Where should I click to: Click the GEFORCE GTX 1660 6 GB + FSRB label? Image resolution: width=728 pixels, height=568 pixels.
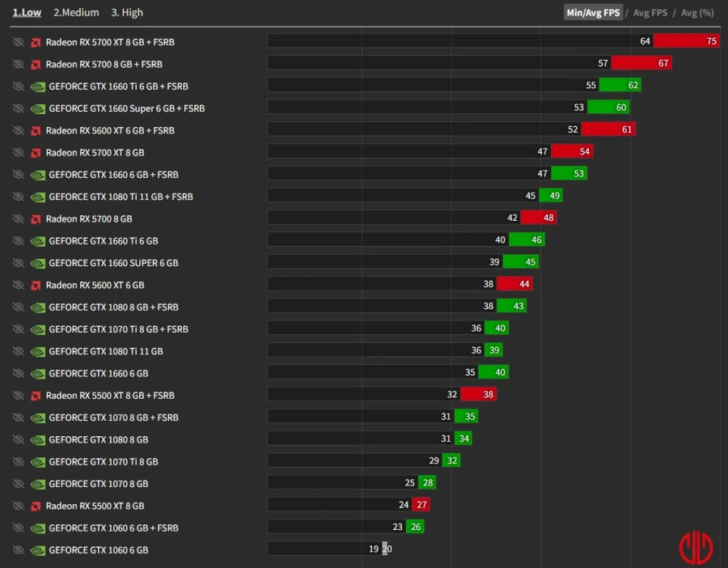pyautogui.click(x=113, y=175)
